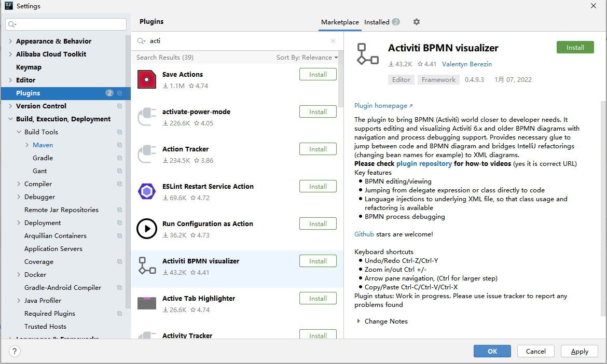Click the Editor tag in plugin details
This screenshot has width=607, height=364.
tap(401, 80)
